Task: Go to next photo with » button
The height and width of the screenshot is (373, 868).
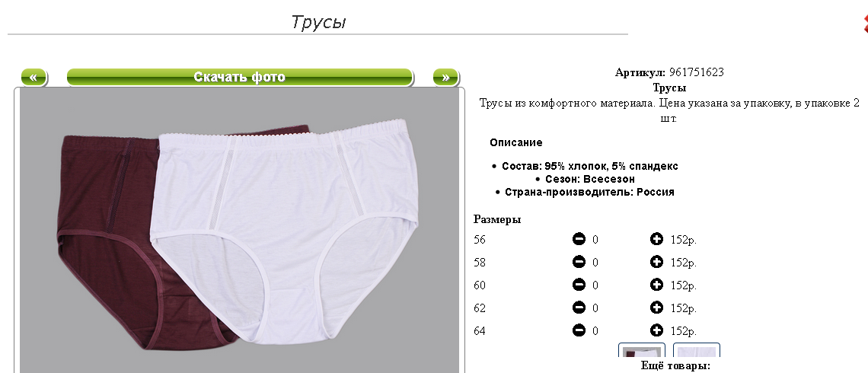Action: (445, 78)
